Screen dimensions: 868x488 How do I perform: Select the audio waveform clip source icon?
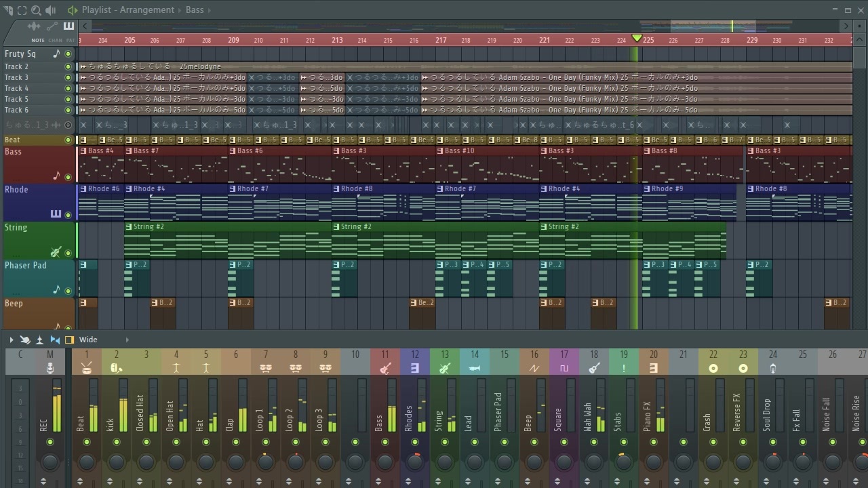(34, 26)
